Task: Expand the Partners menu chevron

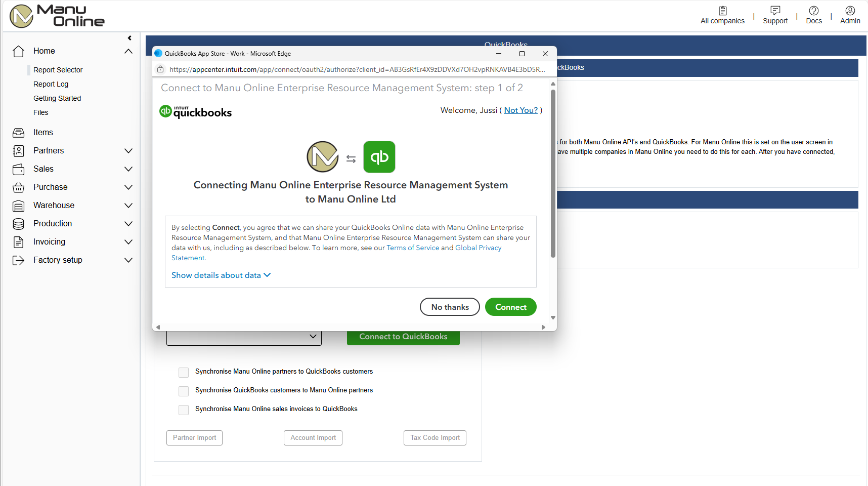Action: tap(128, 151)
